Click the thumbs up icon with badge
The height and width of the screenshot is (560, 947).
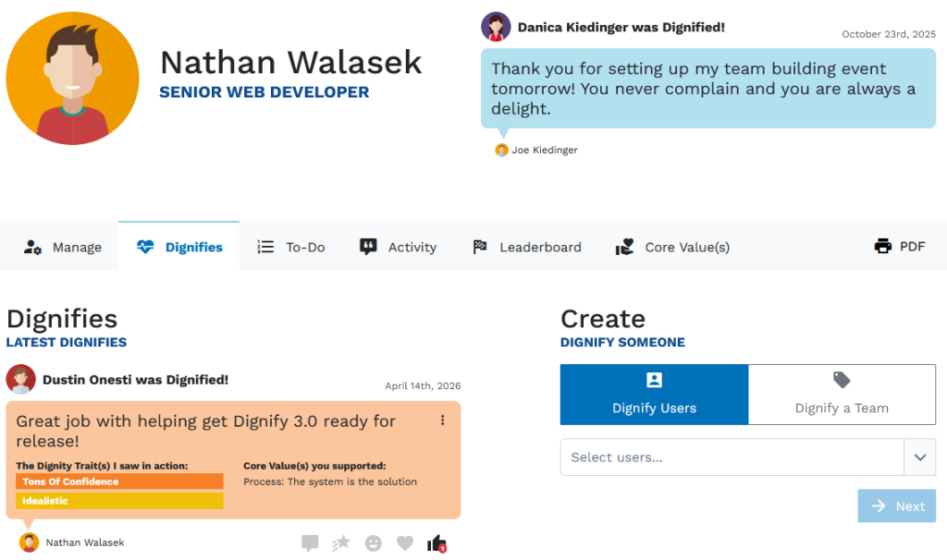click(x=437, y=543)
